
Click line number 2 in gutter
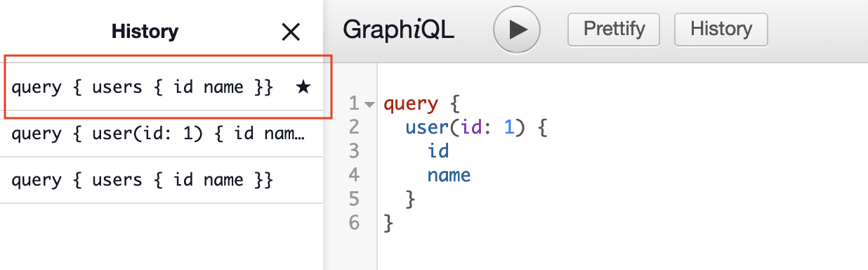[x=354, y=128]
